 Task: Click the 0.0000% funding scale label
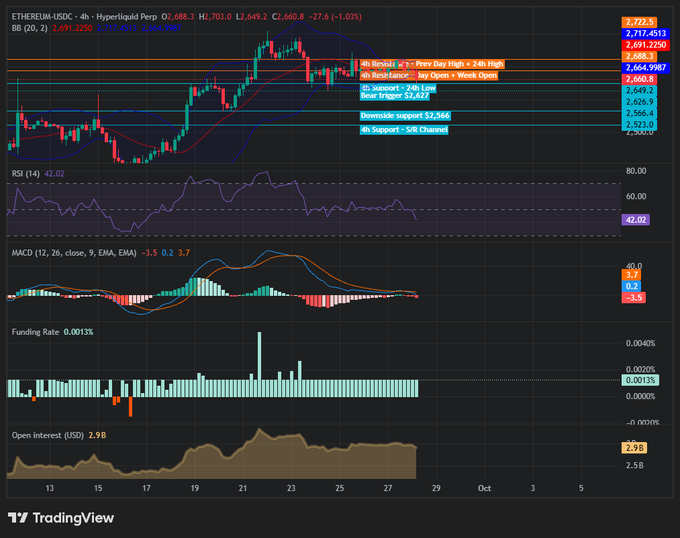641,396
